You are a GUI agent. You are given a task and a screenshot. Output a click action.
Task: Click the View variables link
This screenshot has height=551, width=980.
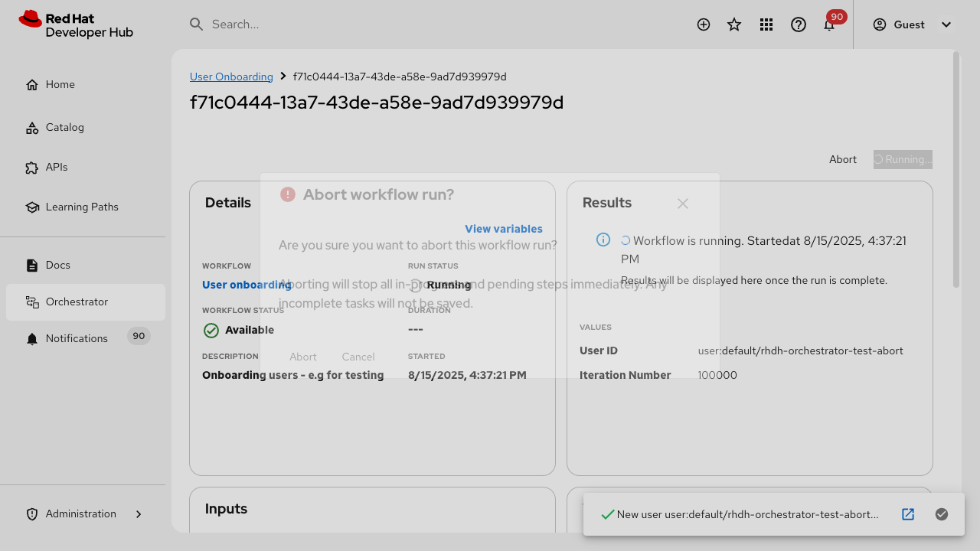click(503, 229)
